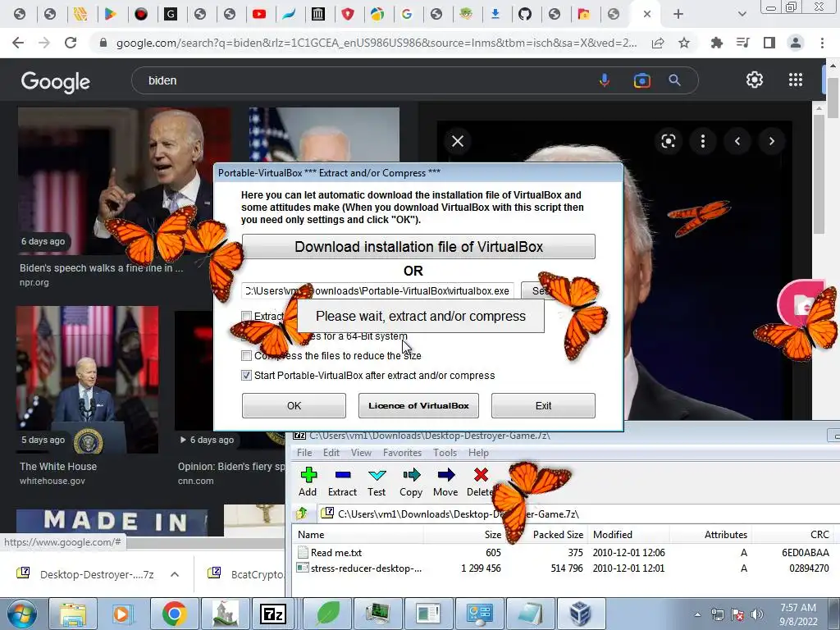Click the 7-Zip archive path field

(x=578, y=514)
